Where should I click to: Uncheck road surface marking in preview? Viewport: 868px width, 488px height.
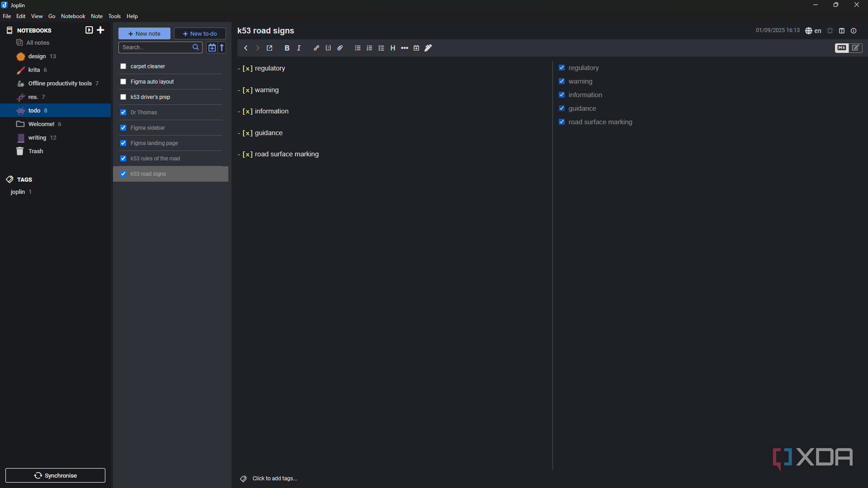pos(561,122)
